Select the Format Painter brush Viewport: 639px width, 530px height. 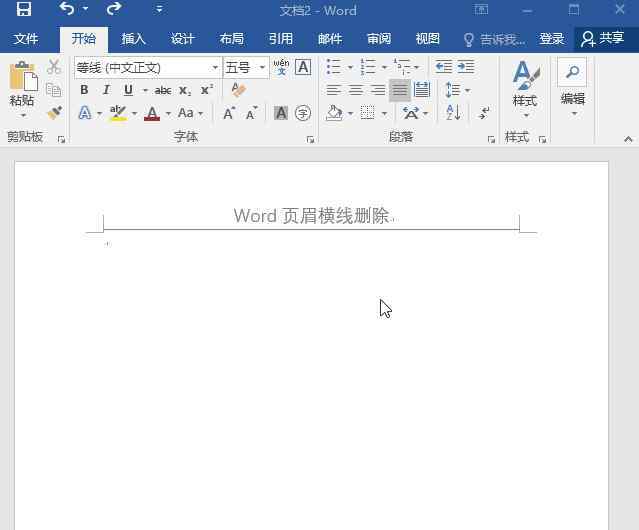[54, 113]
